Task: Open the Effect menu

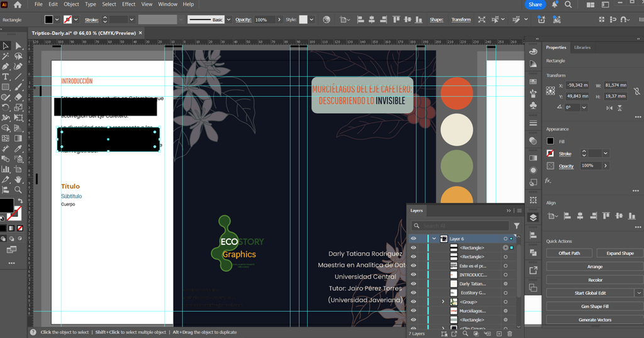Action: click(128, 4)
